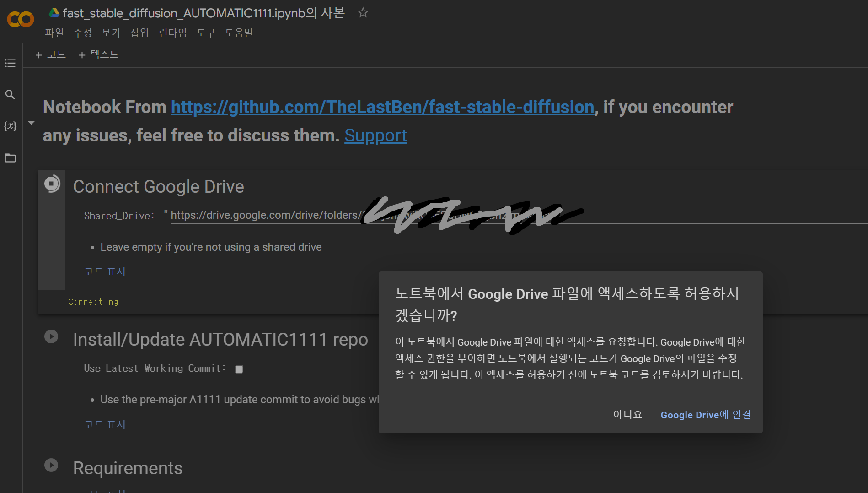Click the notebook title fast_stable_diffusion_AUTOMATIC1111

pyautogui.click(x=203, y=13)
